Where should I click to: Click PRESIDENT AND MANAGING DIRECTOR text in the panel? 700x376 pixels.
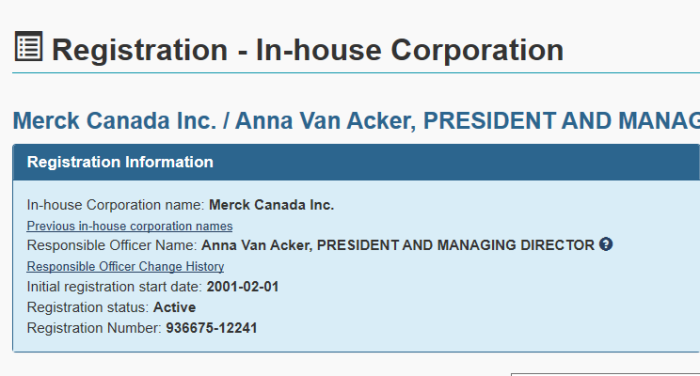(456, 245)
